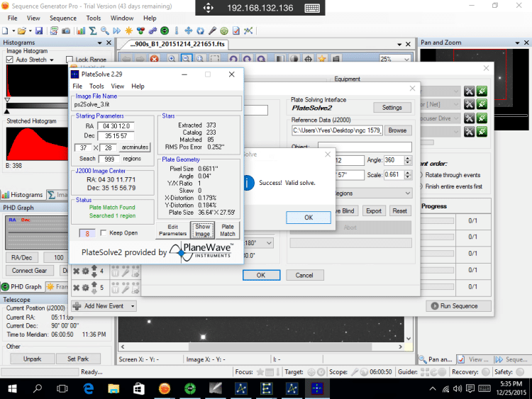Switch to PHD Graph tab

pyautogui.click(x=22, y=287)
